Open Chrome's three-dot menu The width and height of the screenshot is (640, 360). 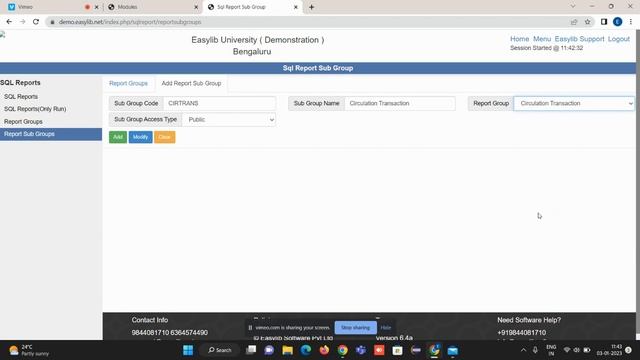click(x=631, y=22)
